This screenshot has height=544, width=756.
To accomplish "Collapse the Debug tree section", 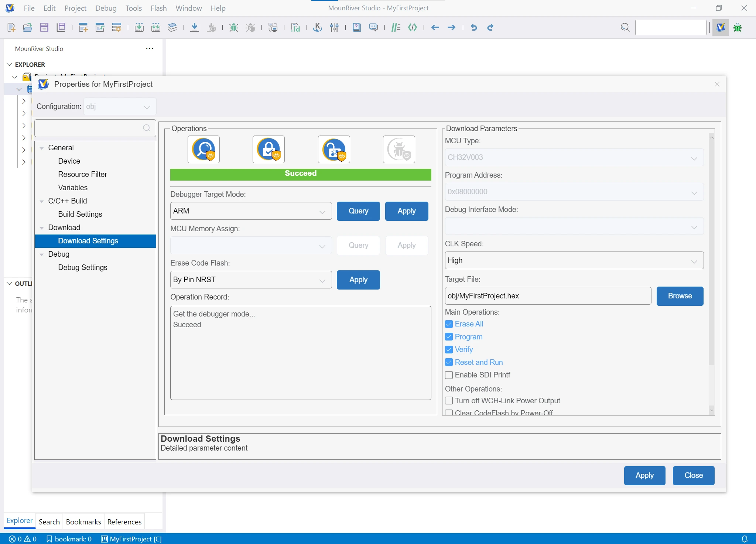I will pos(42,254).
